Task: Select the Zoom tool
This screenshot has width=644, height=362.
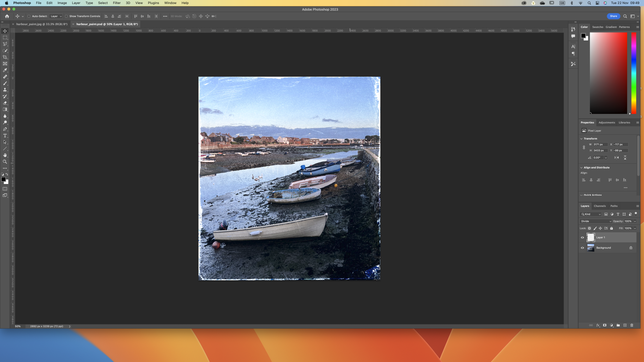Action: point(5,162)
